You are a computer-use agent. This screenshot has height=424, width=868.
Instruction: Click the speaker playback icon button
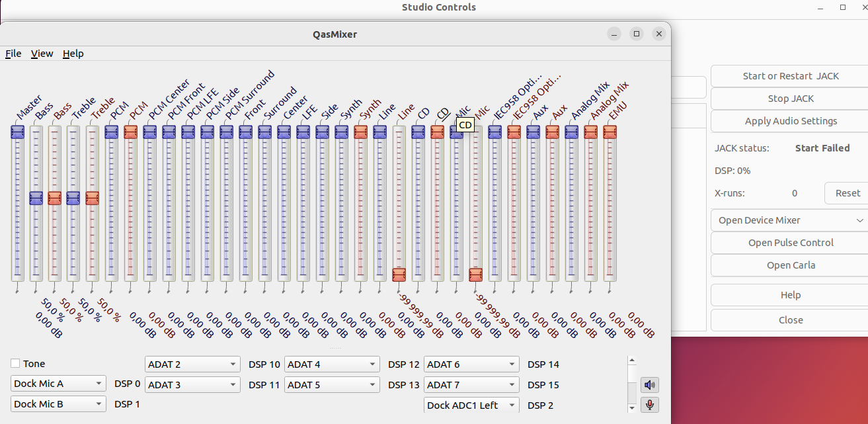pyautogui.click(x=650, y=385)
